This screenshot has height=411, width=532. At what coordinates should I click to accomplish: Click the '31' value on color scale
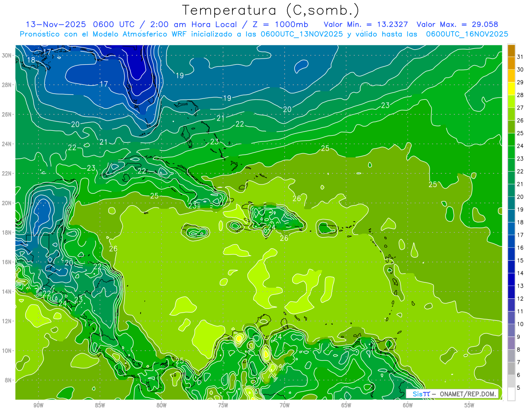520,57
